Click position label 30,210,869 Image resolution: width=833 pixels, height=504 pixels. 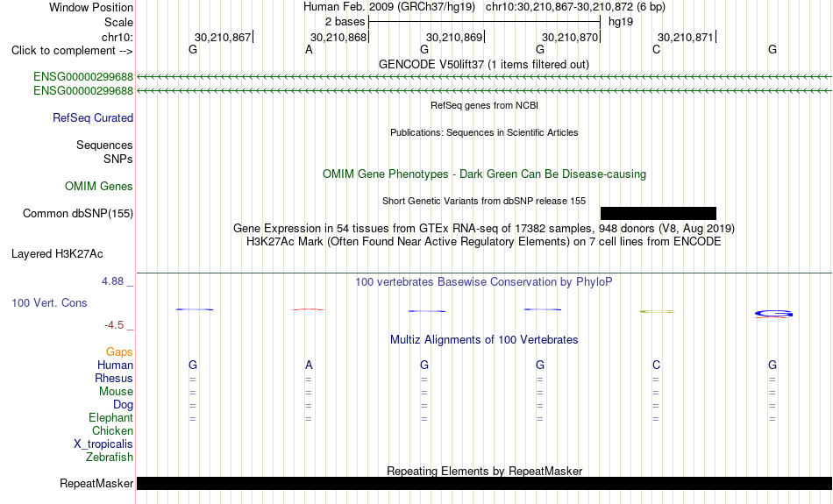point(454,37)
